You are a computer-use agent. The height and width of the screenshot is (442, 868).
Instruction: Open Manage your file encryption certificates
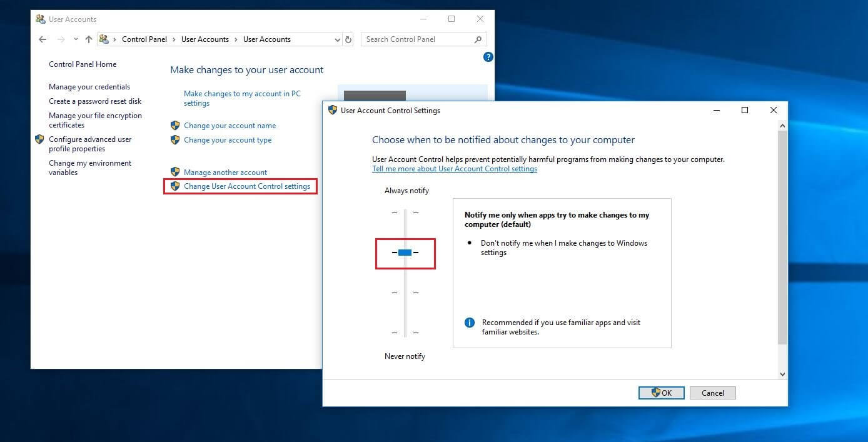coord(95,120)
